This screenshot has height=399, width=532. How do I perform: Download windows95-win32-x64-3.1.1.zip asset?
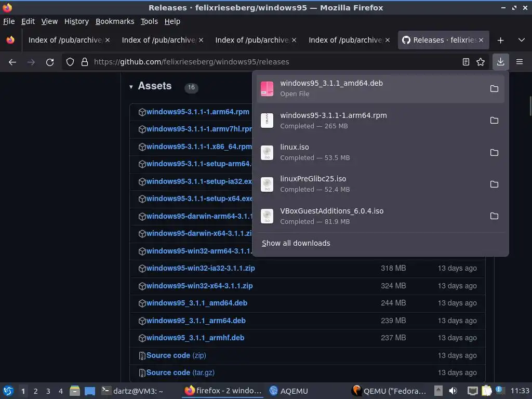coord(199,286)
